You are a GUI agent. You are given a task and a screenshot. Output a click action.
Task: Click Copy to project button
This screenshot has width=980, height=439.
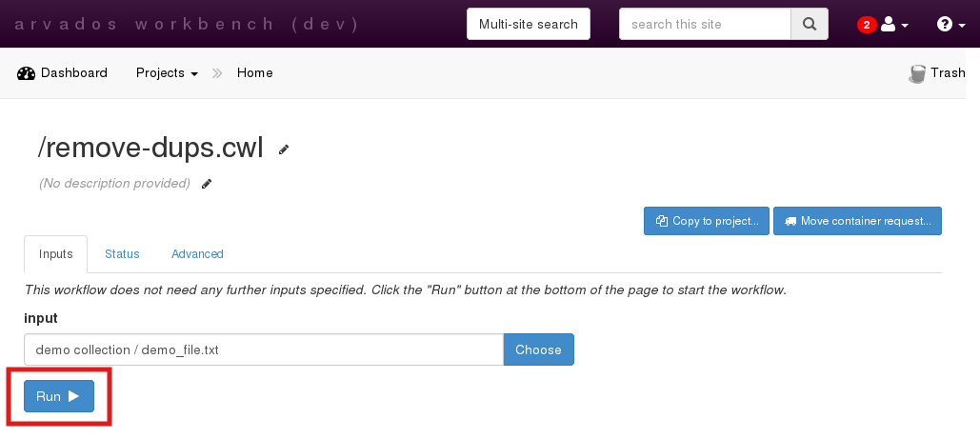click(x=707, y=221)
